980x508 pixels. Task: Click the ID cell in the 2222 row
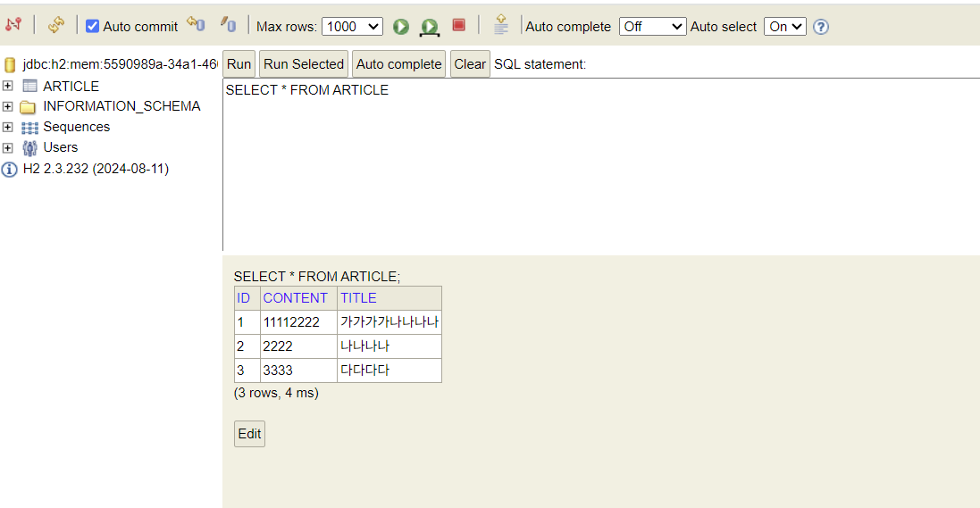(247, 346)
